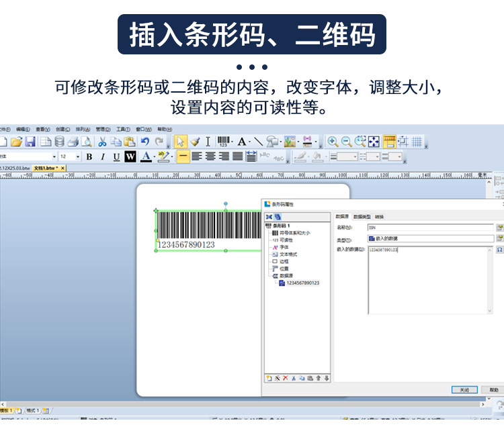
Task: Open the 编辑(E) menu
Action: 23,129
